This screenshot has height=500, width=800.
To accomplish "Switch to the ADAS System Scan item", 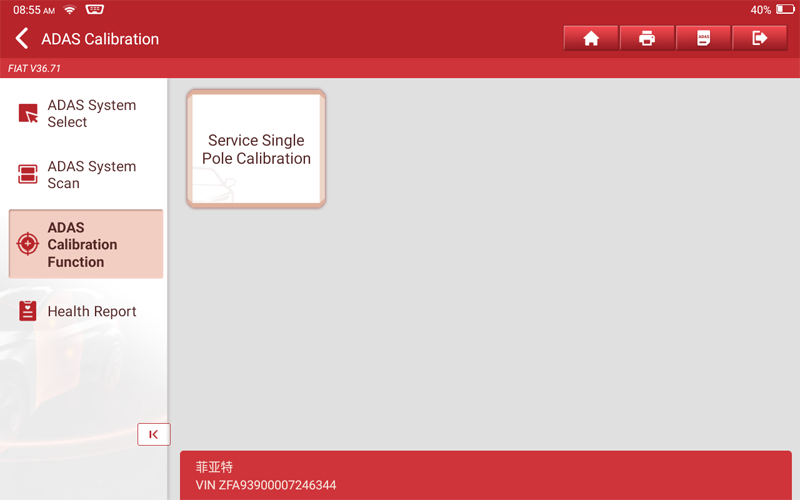I will click(x=91, y=175).
